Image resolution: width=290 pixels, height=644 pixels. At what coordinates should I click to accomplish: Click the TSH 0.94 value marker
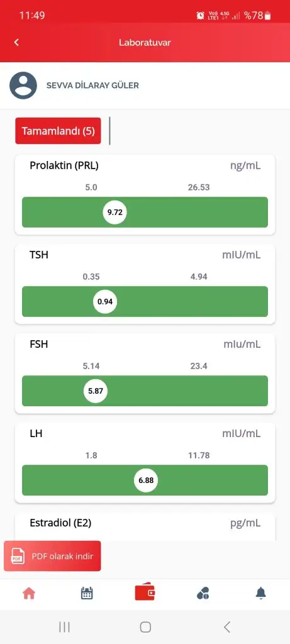point(105,301)
